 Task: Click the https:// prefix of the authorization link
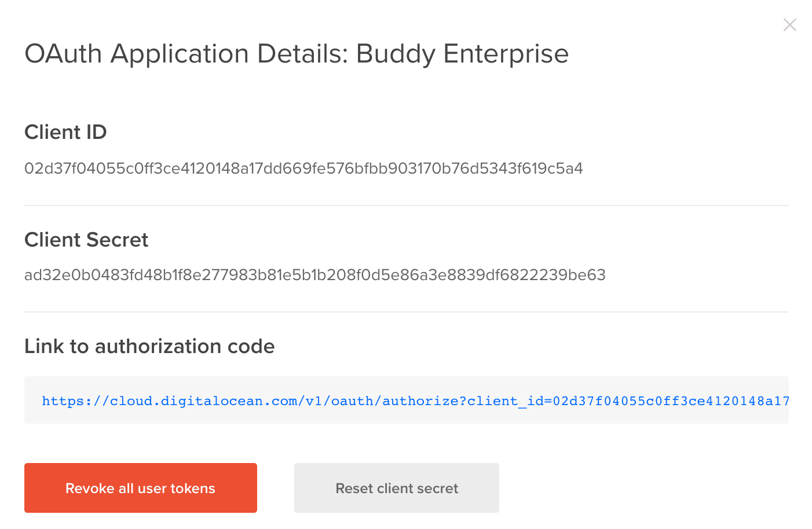[x=75, y=401]
